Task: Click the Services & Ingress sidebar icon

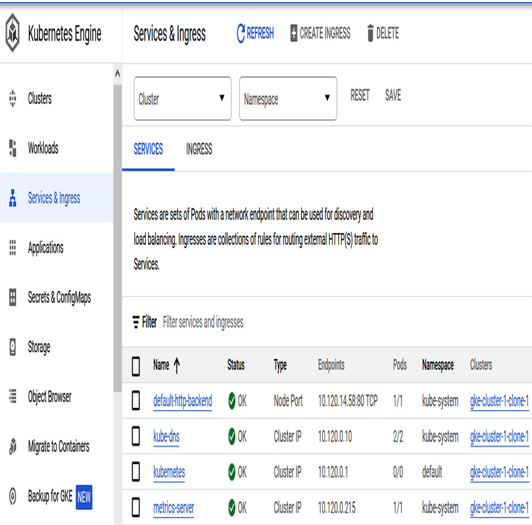Action: tap(13, 198)
